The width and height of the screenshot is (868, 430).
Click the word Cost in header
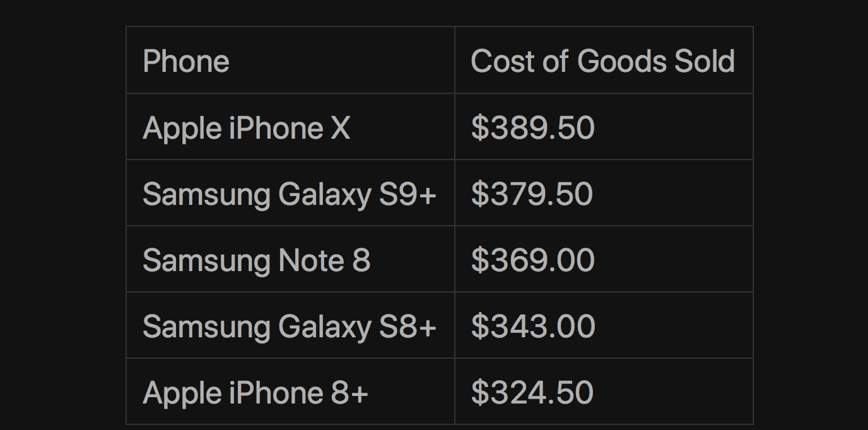click(x=498, y=61)
